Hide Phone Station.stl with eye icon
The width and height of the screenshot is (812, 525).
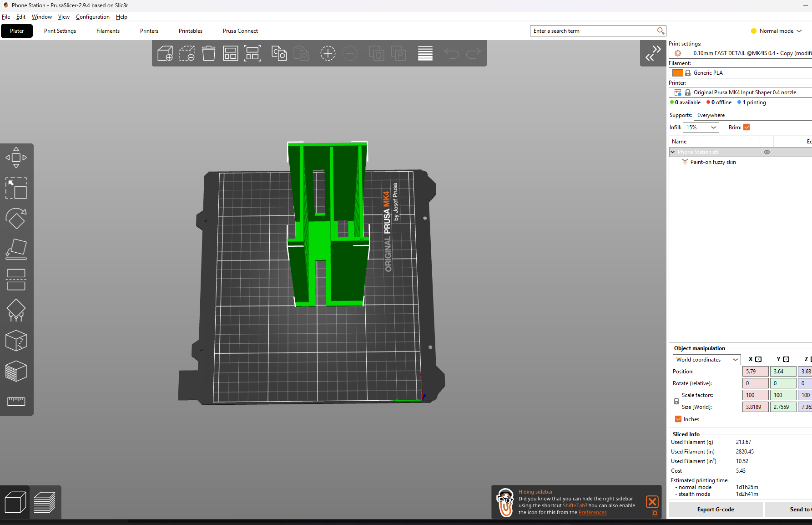767,152
